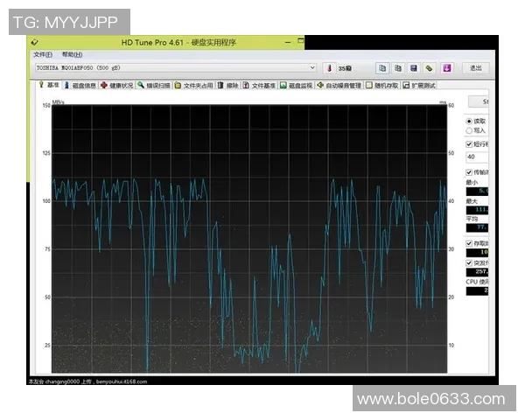Viewport: 525px width, 420px height.
Task: Click the save screenshot disk icon
Action: [x=414, y=67]
